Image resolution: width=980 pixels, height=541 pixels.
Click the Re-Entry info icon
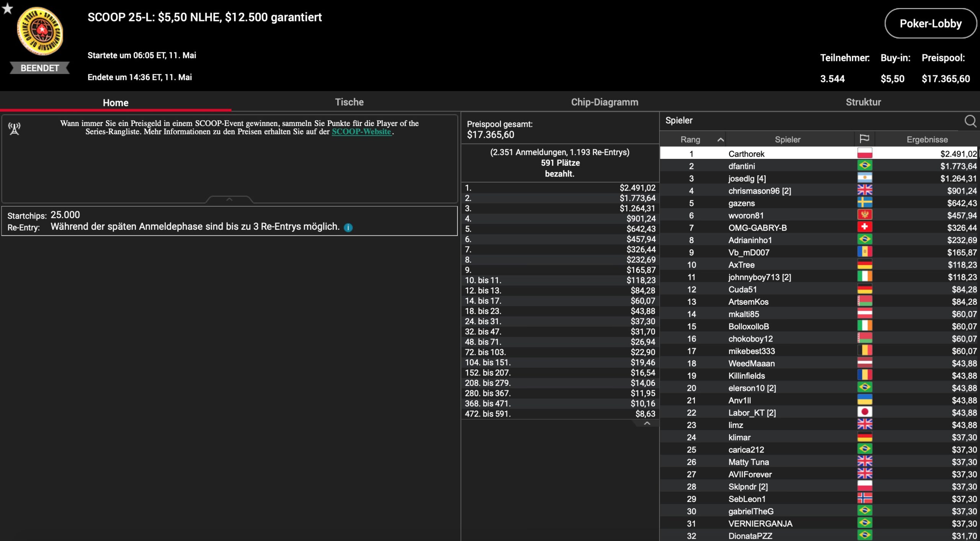(x=348, y=227)
